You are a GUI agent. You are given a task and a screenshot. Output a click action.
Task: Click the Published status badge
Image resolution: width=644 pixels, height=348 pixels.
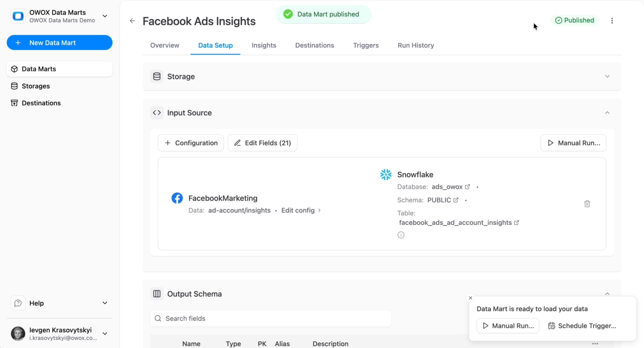[575, 20]
